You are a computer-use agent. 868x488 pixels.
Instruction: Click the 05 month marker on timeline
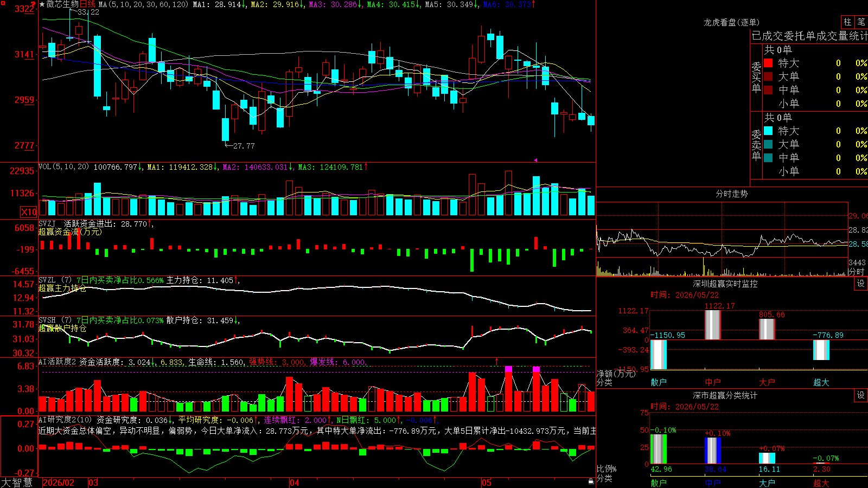(487, 483)
